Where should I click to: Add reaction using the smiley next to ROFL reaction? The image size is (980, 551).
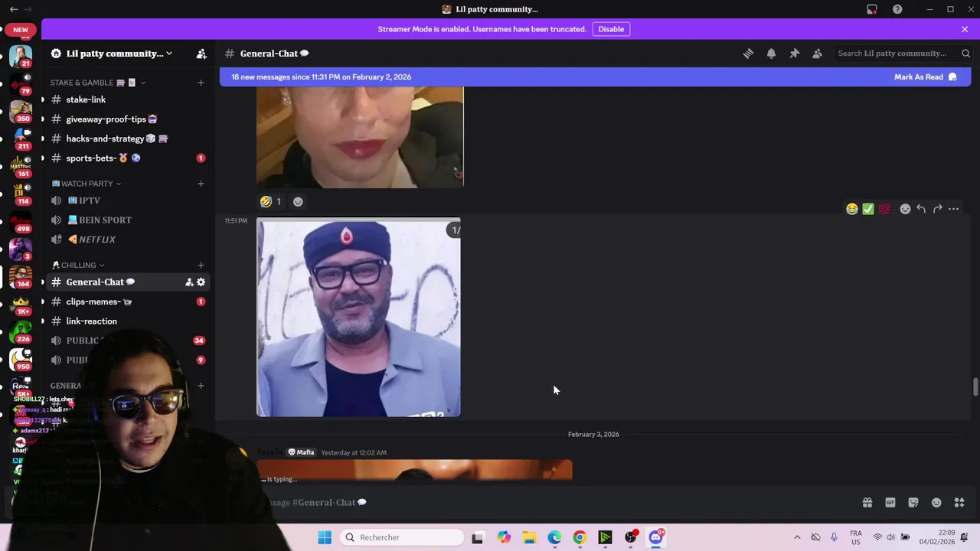point(298,202)
